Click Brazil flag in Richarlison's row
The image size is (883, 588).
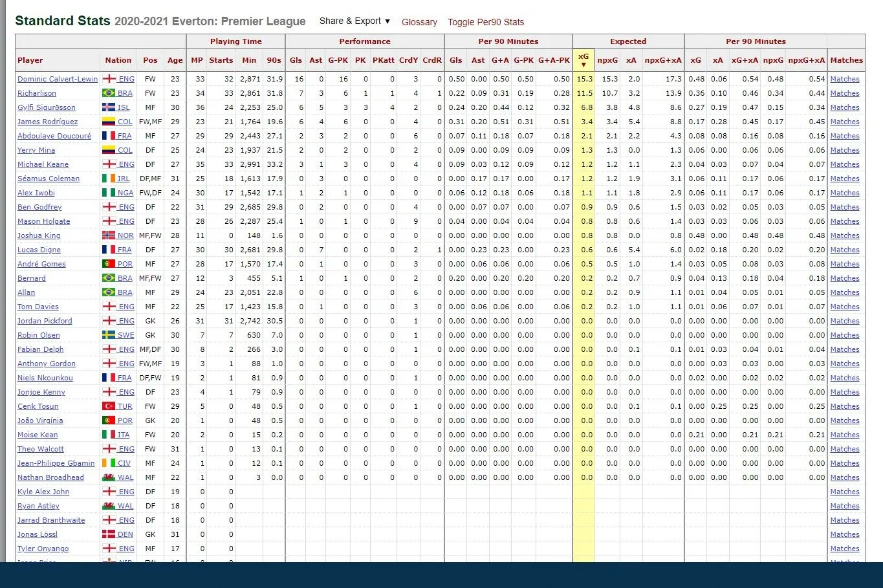pos(109,93)
